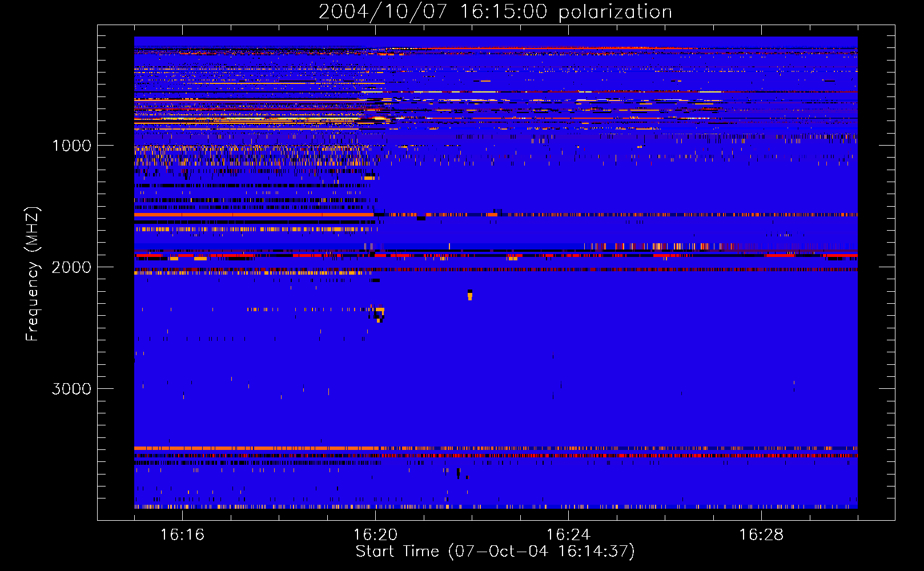Click the 16:24 time axis label
The width and height of the screenshot is (924, 571).
(568, 534)
